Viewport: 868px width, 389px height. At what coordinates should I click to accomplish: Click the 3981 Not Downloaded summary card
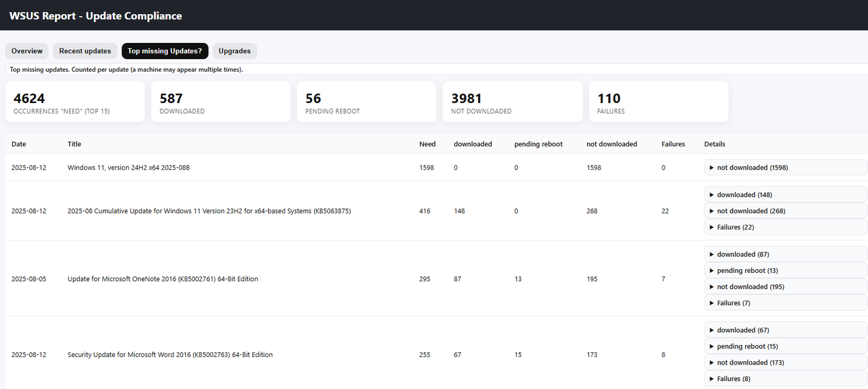point(512,102)
